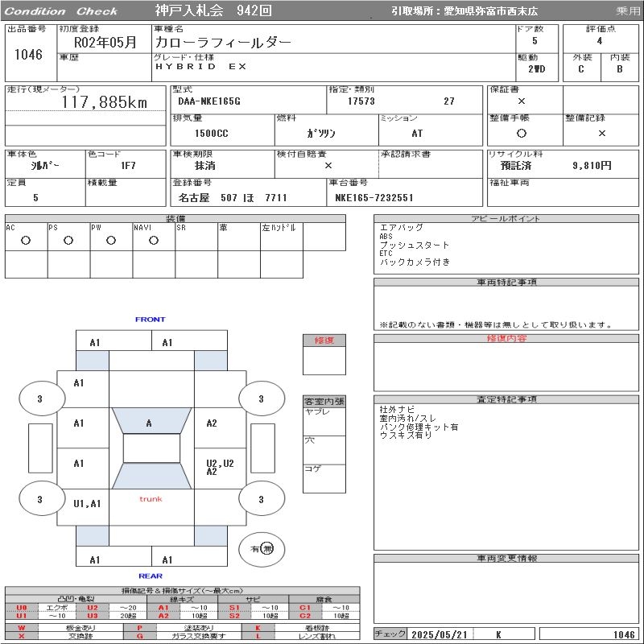The width and height of the screenshot is (644, 644).
Task: Click the U2,U2 A2 damage marking
Action: (220, 468)
